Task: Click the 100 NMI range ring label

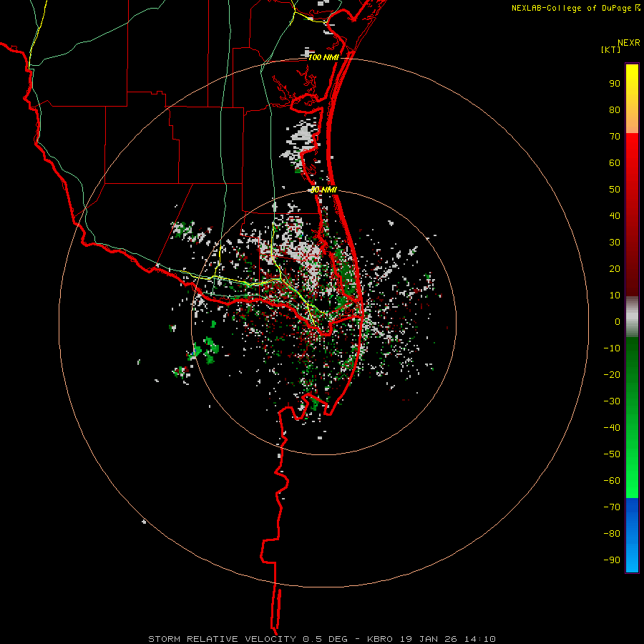Action: coord(323,57)
